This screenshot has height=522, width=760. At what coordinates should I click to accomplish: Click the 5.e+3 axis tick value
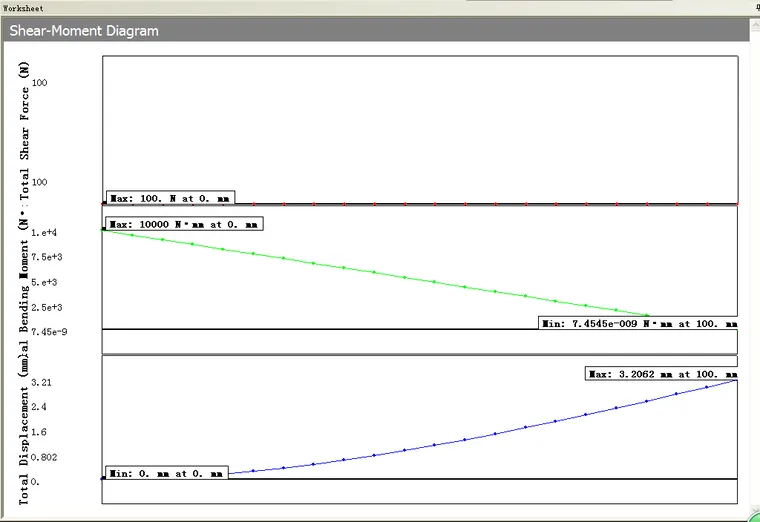44,282
